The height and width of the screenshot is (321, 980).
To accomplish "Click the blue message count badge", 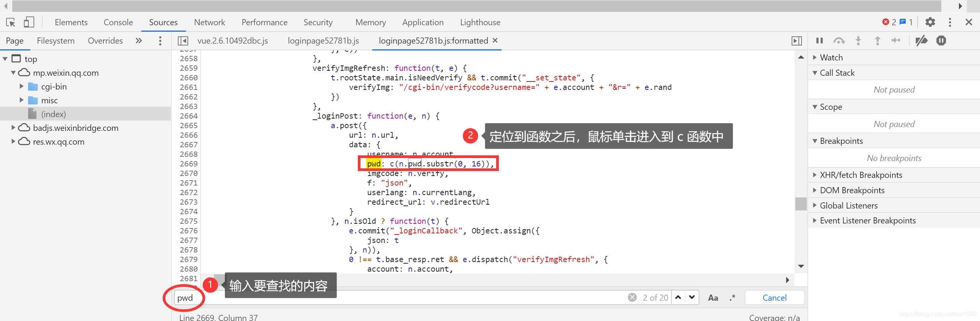I will pos(906,22).
